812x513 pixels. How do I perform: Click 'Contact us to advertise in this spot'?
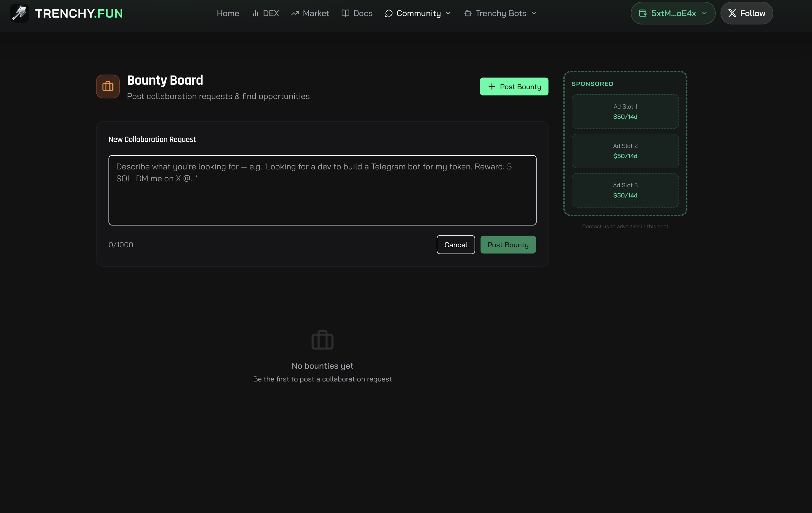coord(625,226)
